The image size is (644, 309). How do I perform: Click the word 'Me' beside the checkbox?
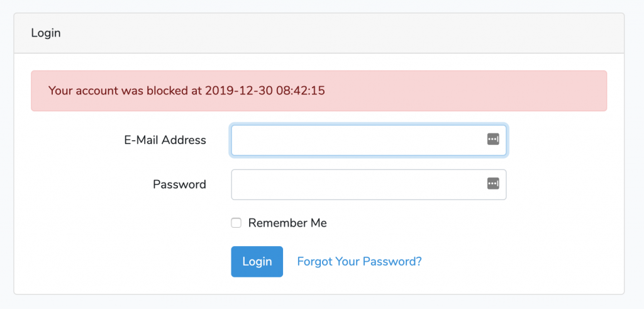[x=319, y=223]
